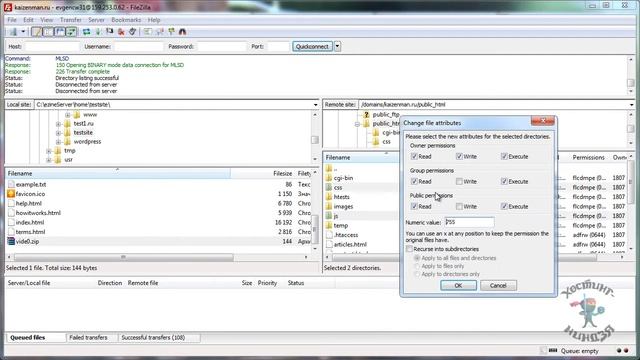The height and width of the screenshot is (360, 640).
Task: Click OK in Change file attributes
Action: [458, 285]
